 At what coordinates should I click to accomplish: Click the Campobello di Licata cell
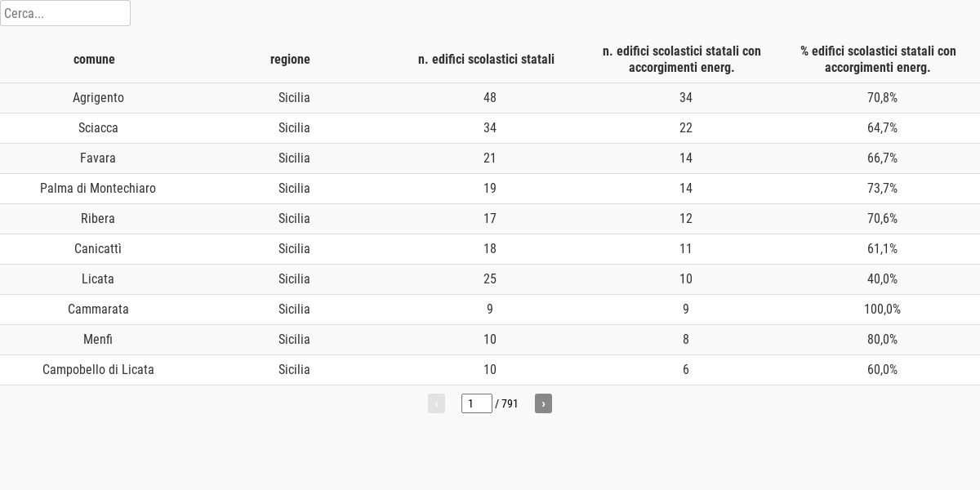click(x=98, y=370)
